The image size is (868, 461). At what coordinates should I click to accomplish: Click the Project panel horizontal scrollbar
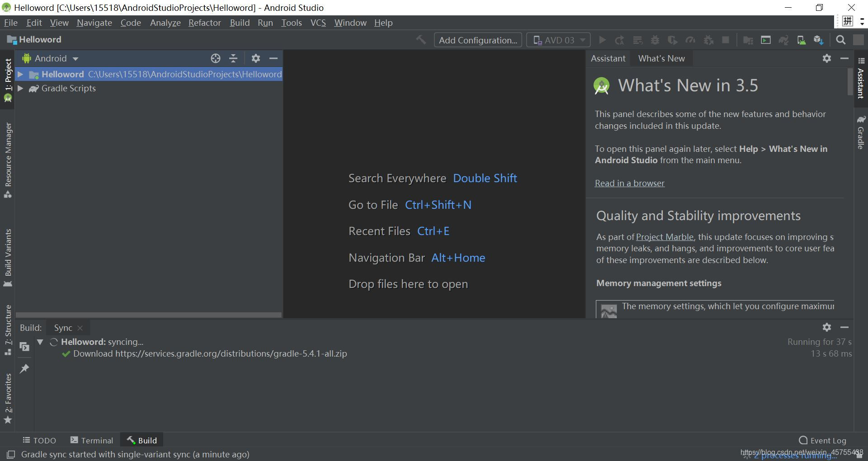[x=149, y=315]
